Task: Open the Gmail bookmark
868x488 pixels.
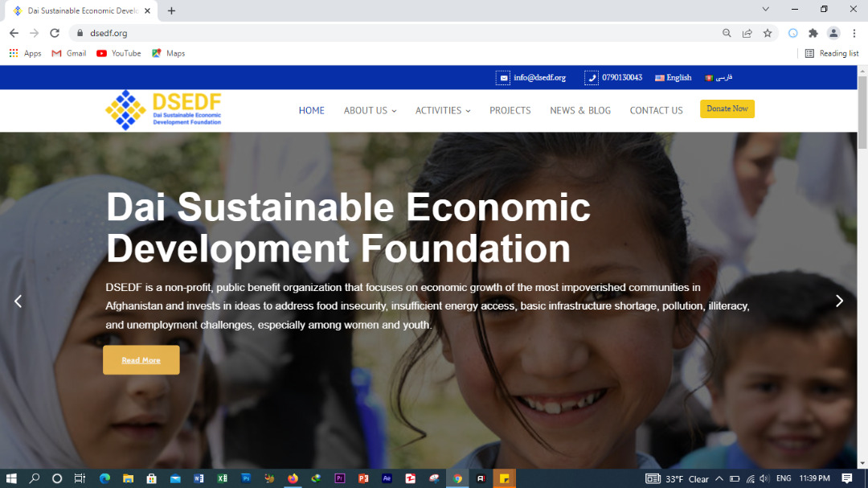Action: click(68, 53)
